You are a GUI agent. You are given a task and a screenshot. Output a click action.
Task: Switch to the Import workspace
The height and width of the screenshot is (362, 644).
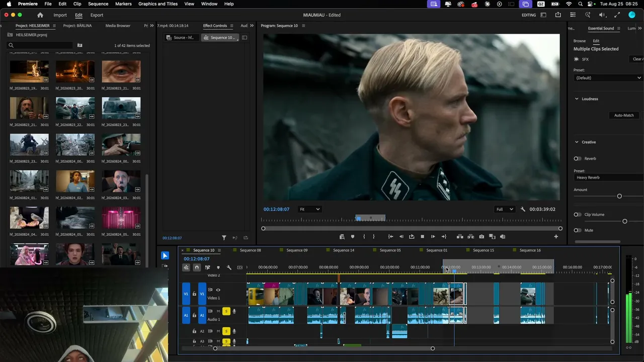click(60, 15)
